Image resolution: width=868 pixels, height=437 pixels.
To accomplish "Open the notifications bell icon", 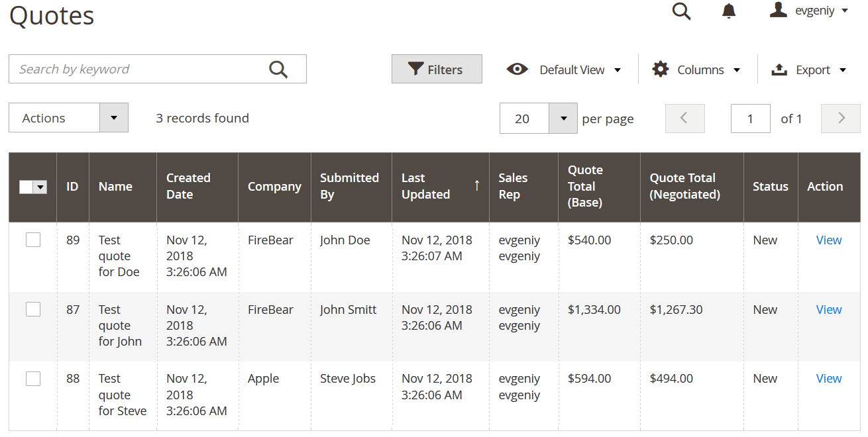I will coord(729,11).
